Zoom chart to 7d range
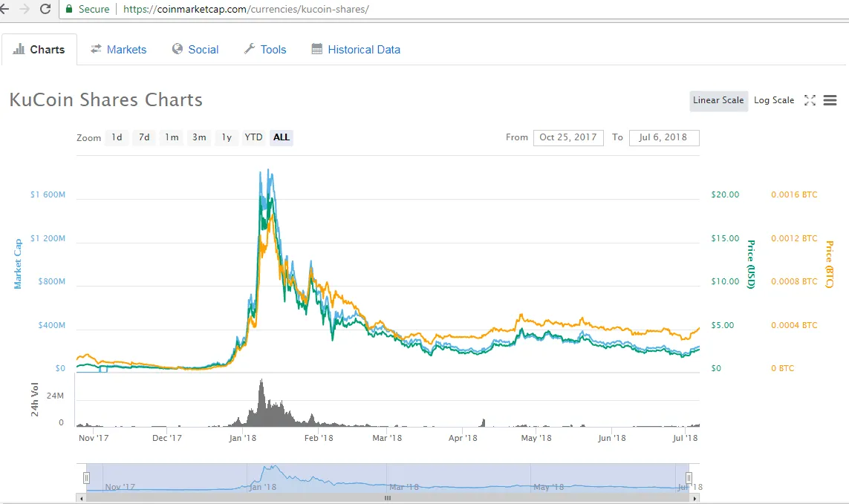849x504 pixels. pos(144,137)
